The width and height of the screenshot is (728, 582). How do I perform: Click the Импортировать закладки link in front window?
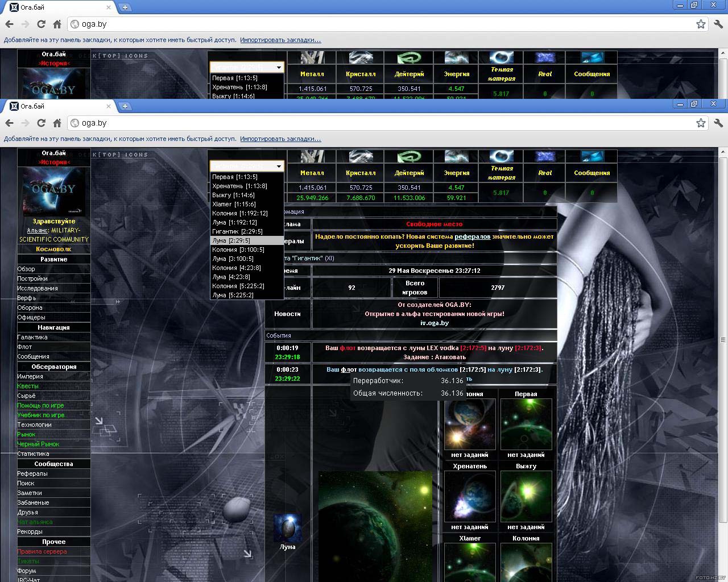point(280,139)
